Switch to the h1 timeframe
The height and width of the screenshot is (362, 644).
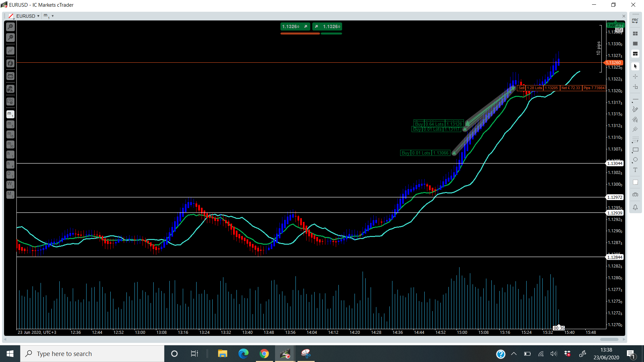pyautogui.click(x=10, y=155)
